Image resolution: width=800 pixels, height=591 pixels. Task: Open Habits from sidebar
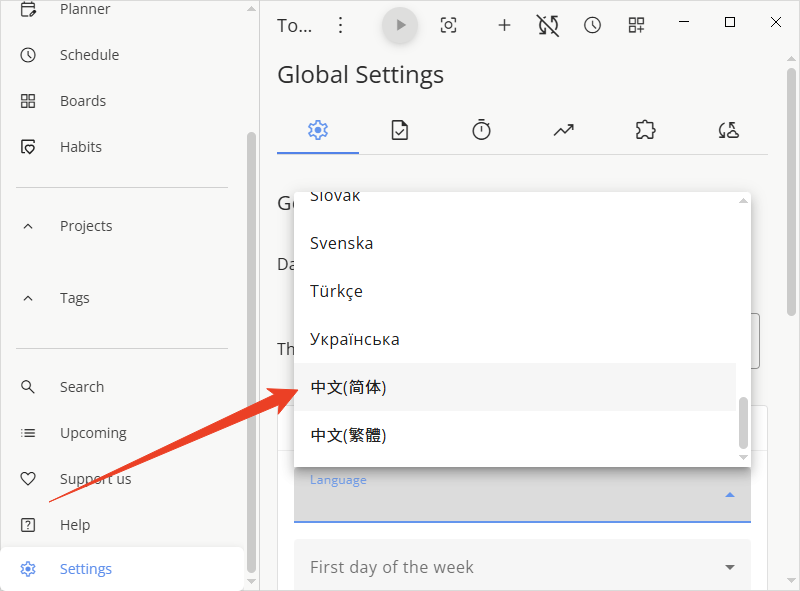pyautogui.click(x=81, y=147)
